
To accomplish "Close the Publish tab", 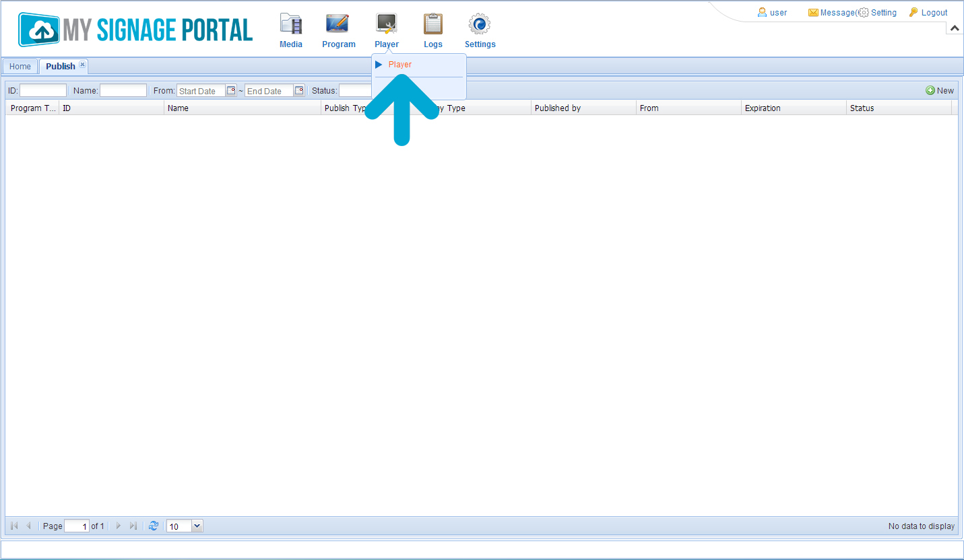I will [82, 65].
